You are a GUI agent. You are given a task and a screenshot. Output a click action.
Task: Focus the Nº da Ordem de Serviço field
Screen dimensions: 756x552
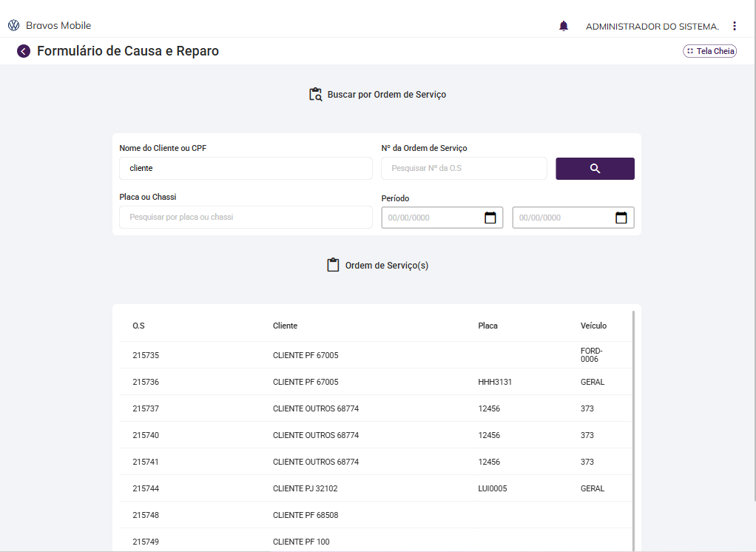pyautogui.click(x=464, y=168)
